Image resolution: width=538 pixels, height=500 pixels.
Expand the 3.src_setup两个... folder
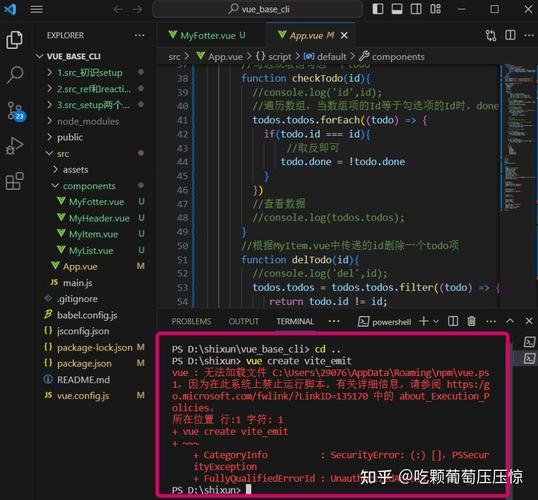[x=93, y=105]
